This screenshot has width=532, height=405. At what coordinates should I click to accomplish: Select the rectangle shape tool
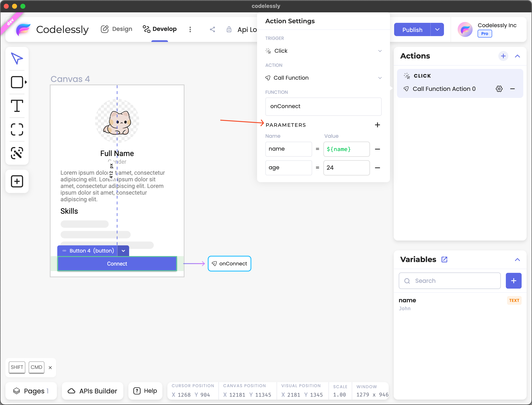[x=17, y=82]
